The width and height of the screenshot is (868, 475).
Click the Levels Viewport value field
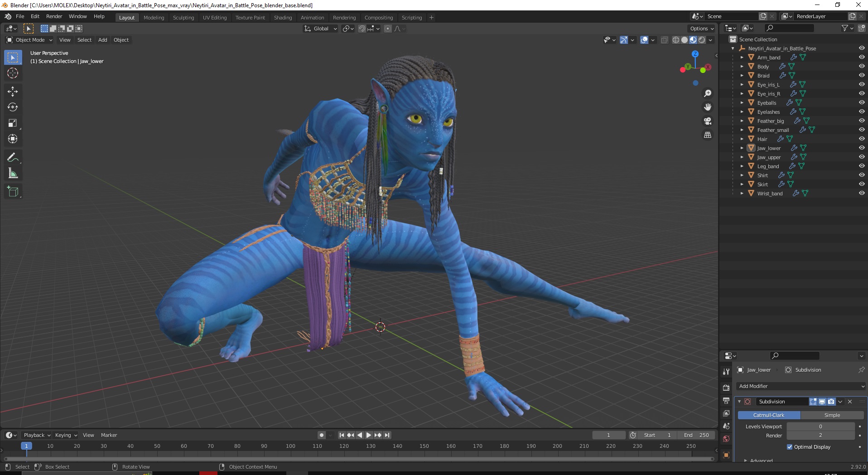[x=820, y=427]
